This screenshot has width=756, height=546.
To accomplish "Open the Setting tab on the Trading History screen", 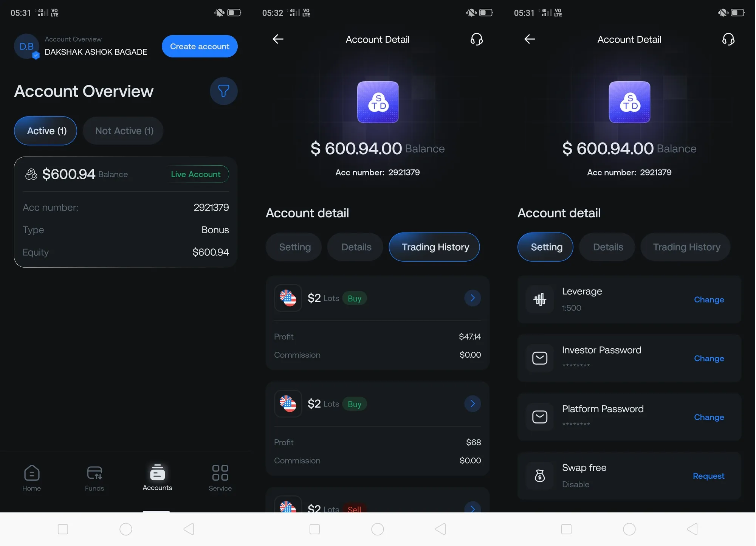I will point(294,247).
